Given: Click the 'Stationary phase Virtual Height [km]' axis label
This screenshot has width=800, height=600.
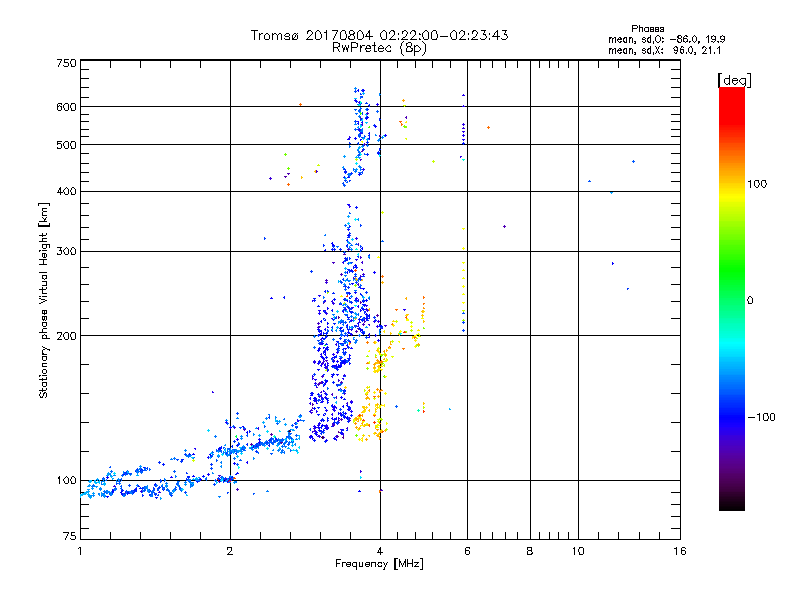Looking at the screenshot, I should coord(44,300).
